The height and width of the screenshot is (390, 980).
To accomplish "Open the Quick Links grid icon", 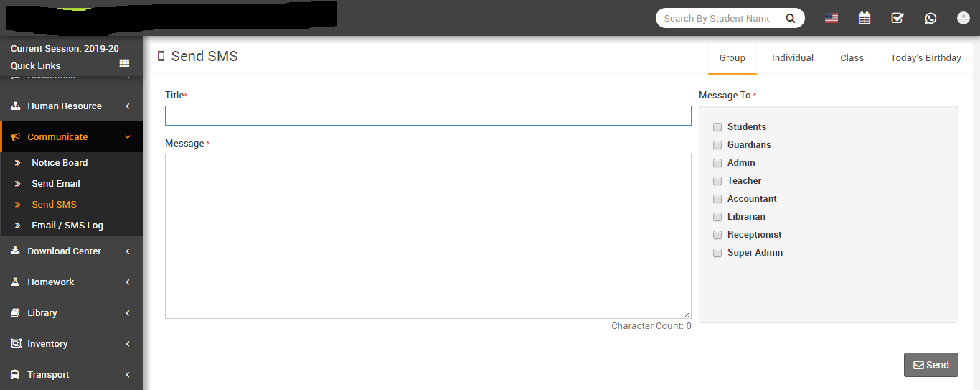I will click(x=124, y=64).
